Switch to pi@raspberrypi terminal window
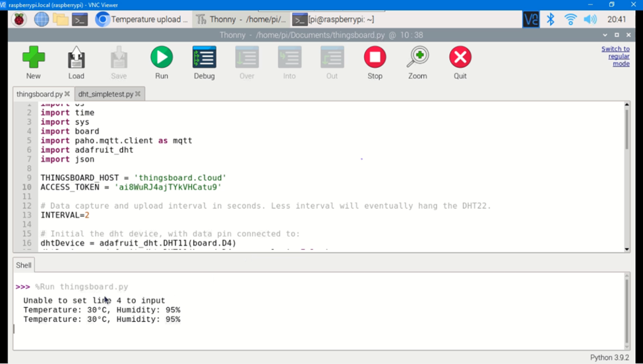The width and height of the screenshot is (643, 364). click(x=334, y=19)
